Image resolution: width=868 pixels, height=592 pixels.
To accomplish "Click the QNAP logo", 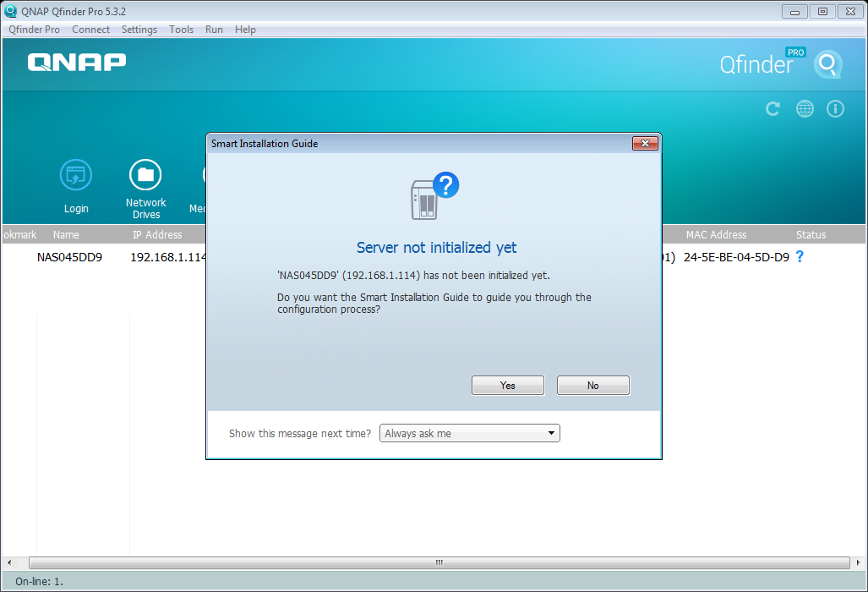I will pyautogui.click(x=77, y=62).
